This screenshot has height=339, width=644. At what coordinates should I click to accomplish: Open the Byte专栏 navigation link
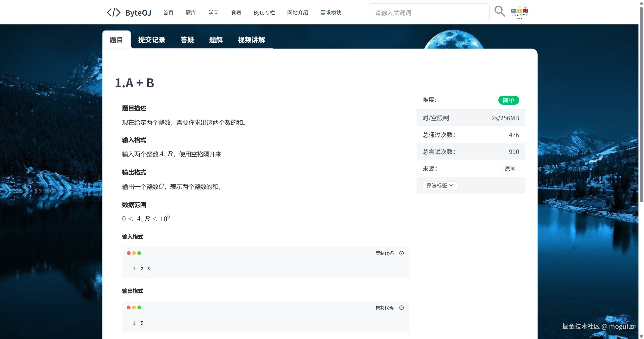pyautogui.click(x=264, y=13)
